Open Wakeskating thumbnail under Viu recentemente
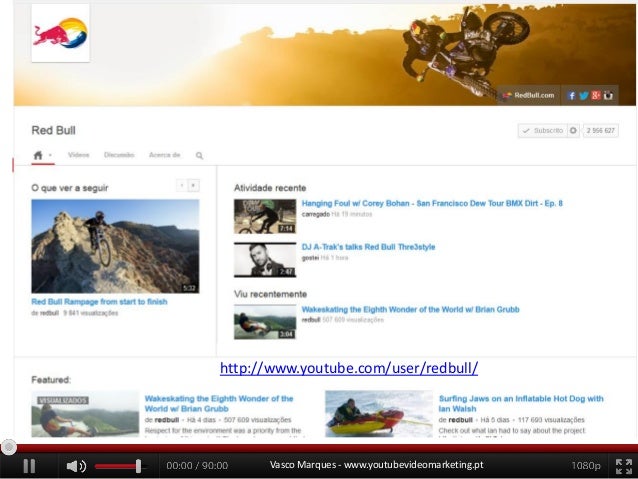The width and height of the screenshot is (638, 479). pos(265,322)
